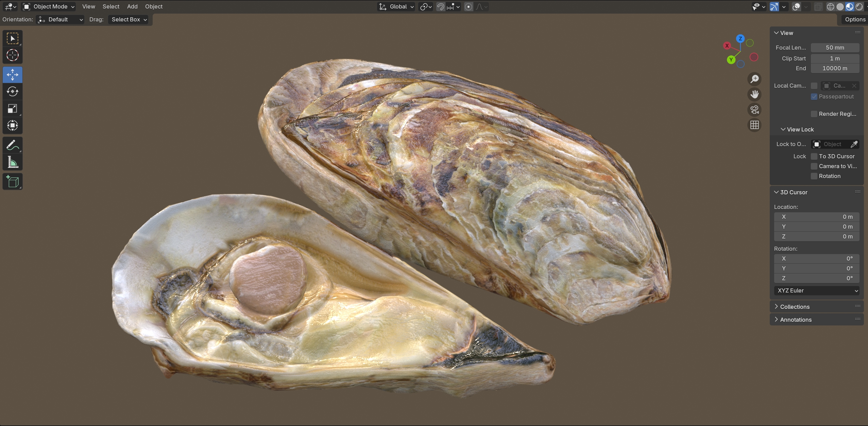Click the Focal Length 50 mm field
Viewport: 868px width, 426px height.
click(x=835, y=48)
